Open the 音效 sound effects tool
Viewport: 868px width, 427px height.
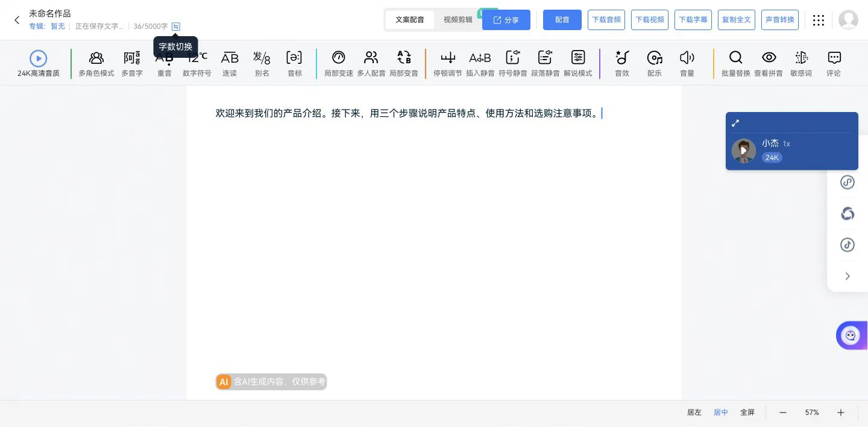622,64
